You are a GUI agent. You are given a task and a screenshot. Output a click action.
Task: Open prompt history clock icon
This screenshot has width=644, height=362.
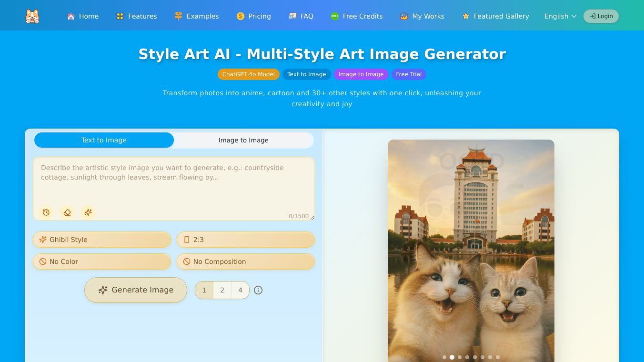[46, 212]
